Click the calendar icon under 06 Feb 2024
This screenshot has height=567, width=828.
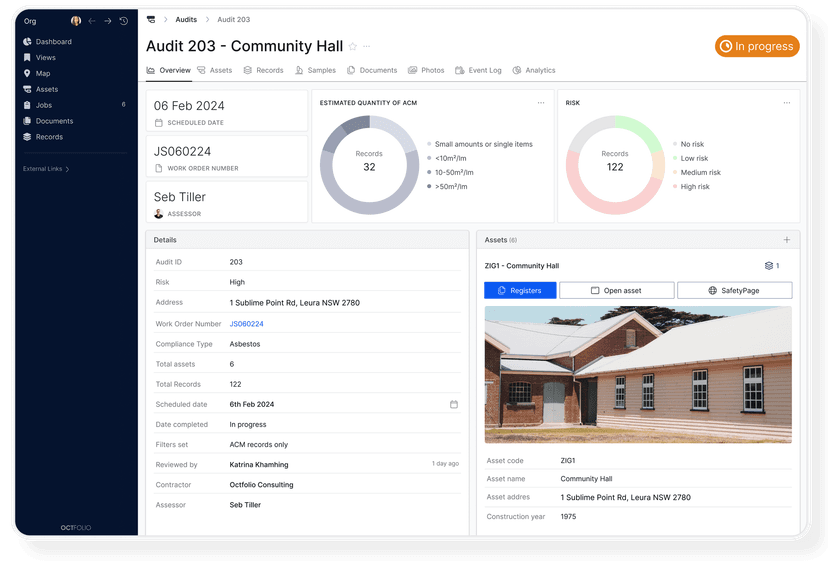[158, 122]
